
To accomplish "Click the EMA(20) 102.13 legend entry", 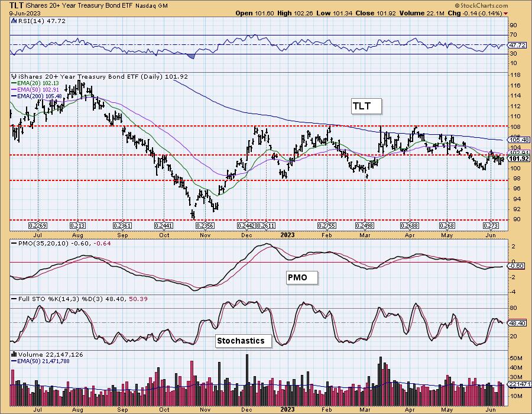I will 38,83.
